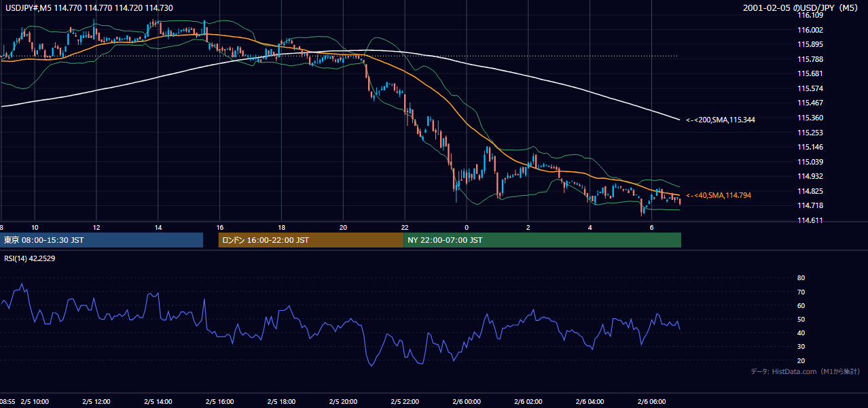This screenshot has height=408, width=868.
Task: Click bottom time label 2/5 18:00
Action: click(x=281, y=401)
